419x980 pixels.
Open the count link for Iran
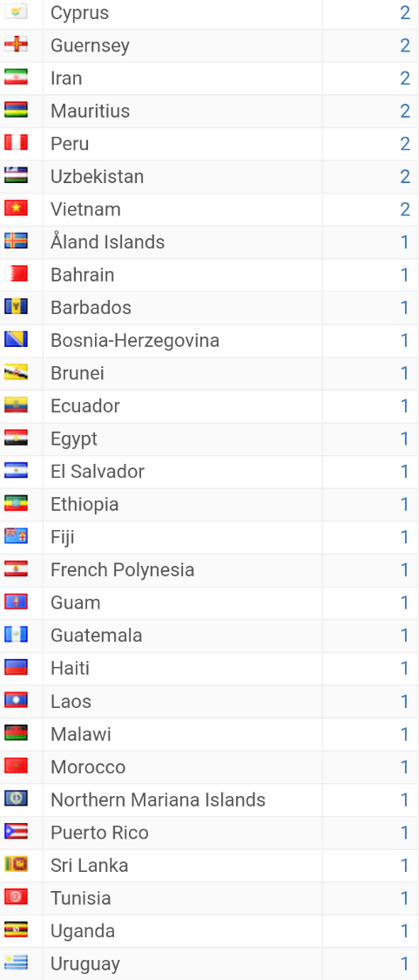click(x=405, y=78)
